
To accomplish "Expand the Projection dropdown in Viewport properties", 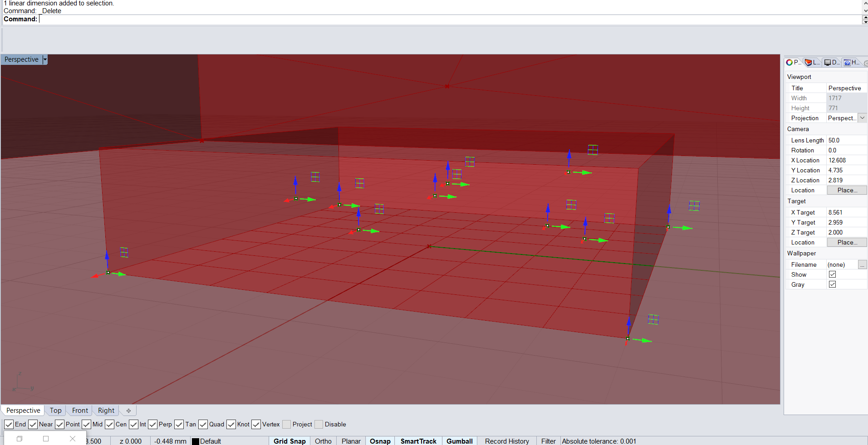I will [x=862, y=118].
